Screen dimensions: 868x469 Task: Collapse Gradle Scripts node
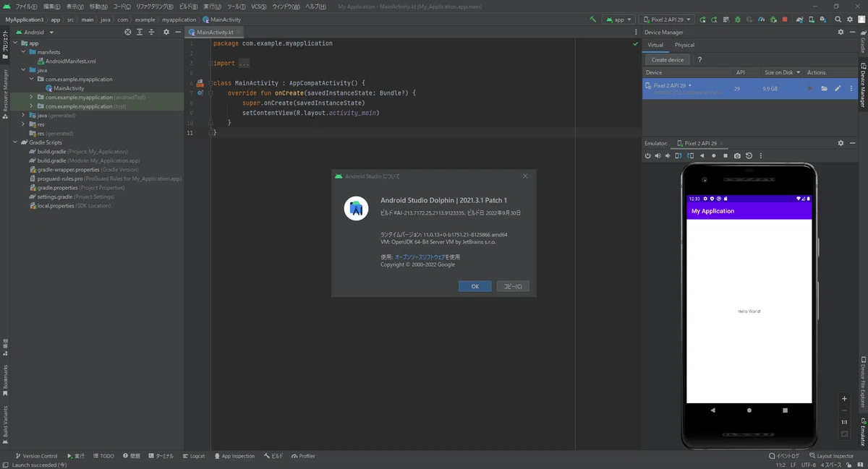point(15,142)
